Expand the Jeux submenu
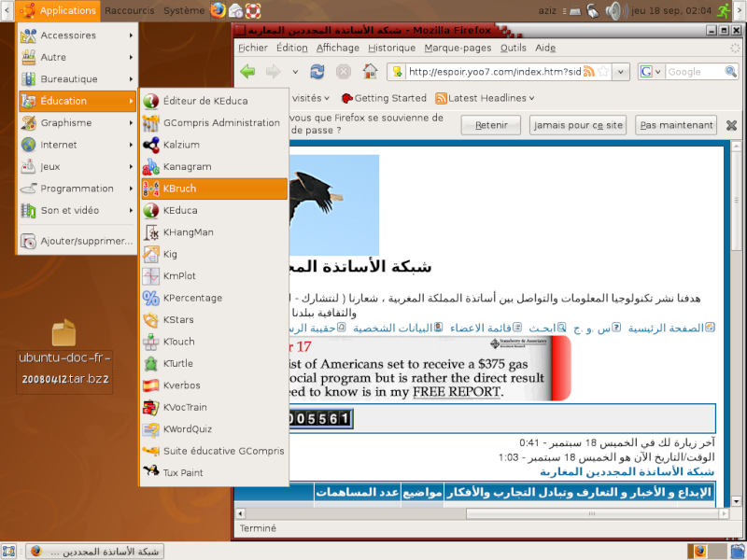Screen dimensions: 747x560 (78, 167)
